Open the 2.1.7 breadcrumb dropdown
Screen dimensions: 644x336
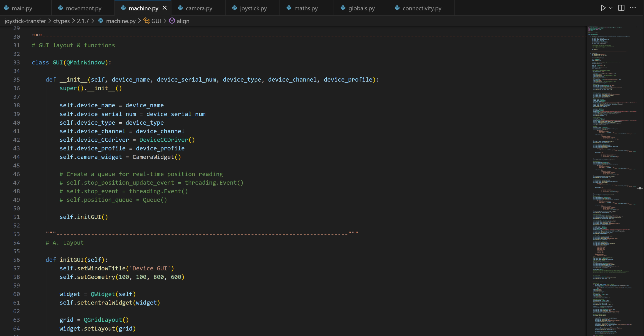point(83,21)
